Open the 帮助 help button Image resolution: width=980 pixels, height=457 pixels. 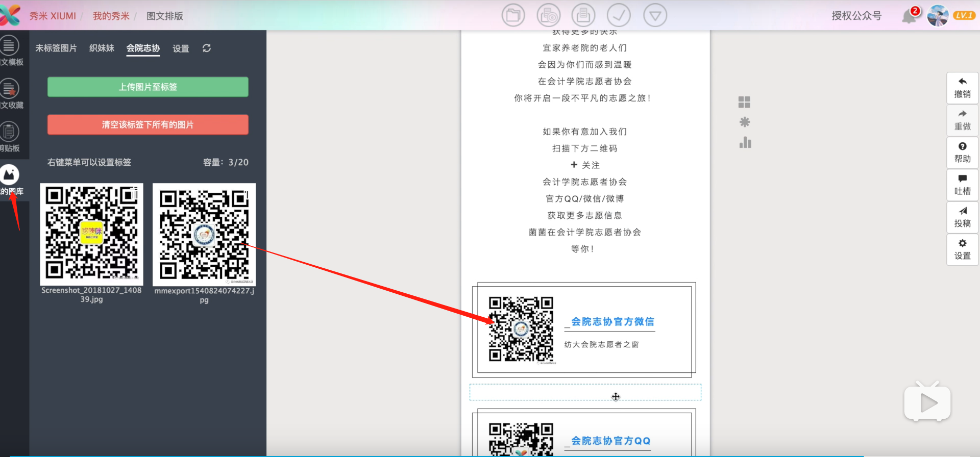(x=963, y=153)
